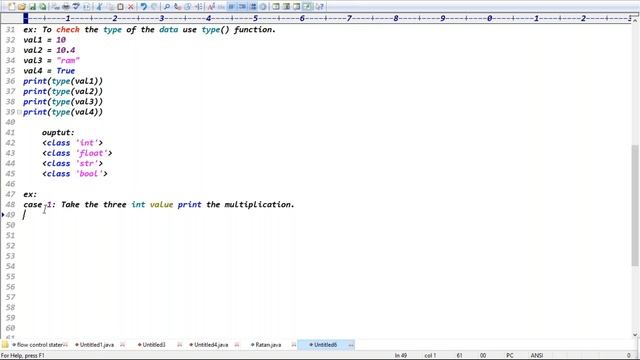Click the val3 = "ram" code line
Image resolution: width=640 pixels, height=360 pixels.
click(x=51, y=60)
